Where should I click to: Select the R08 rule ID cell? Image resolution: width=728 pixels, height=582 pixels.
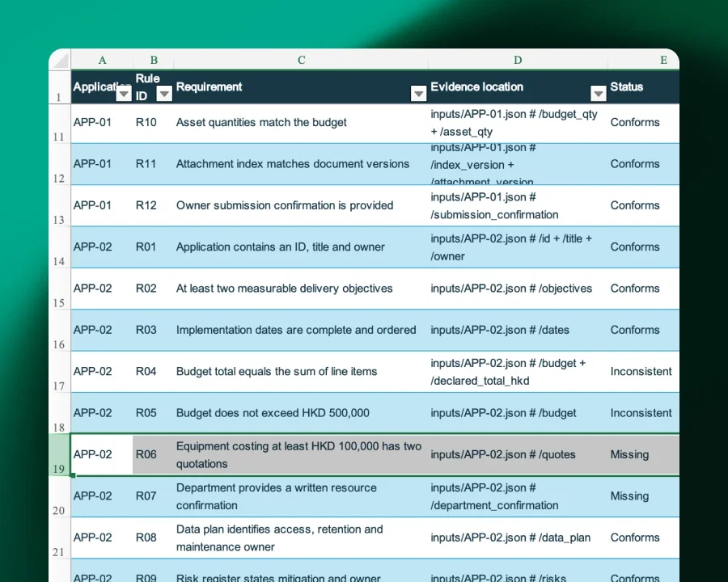[153, 538]
